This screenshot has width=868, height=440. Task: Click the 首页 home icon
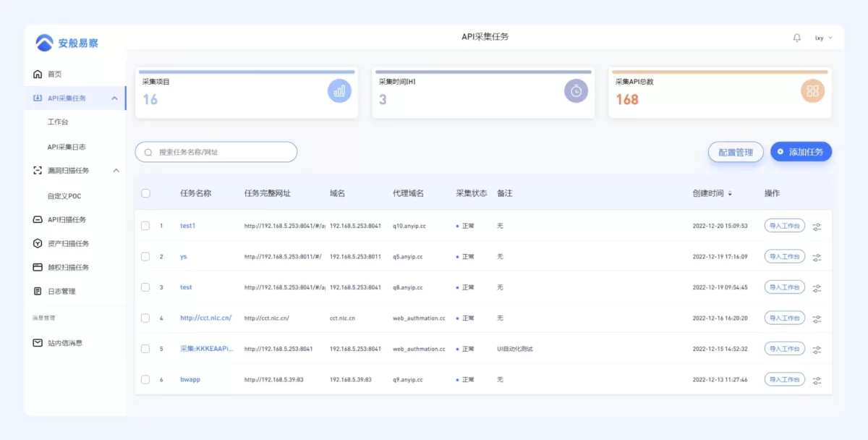(x=38, y=74)
